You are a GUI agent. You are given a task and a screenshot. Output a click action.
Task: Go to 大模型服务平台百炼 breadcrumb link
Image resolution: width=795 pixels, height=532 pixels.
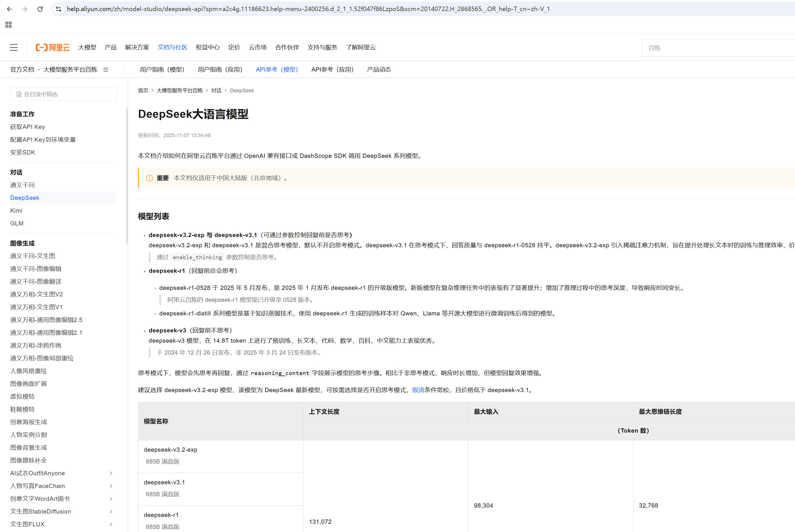[x=179, y=91]
